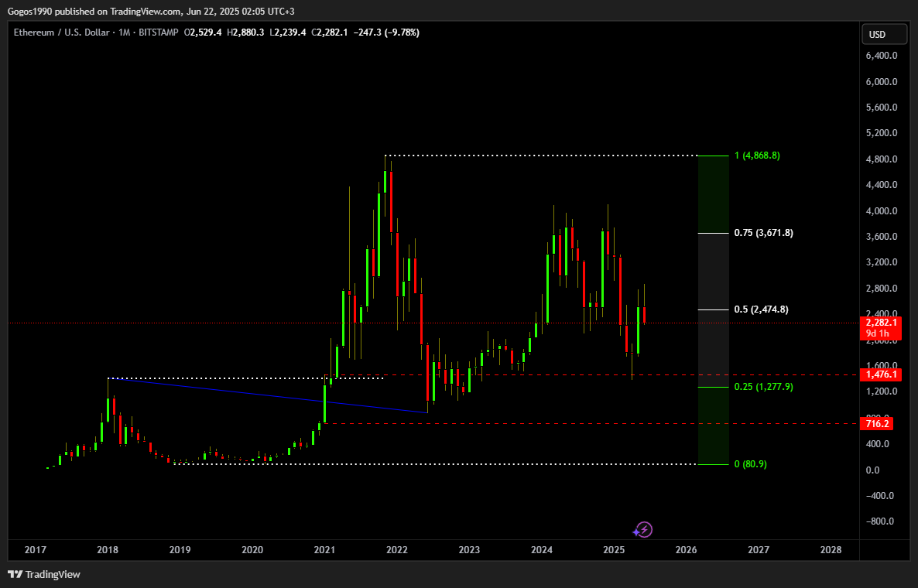Click the BITSTAMP exchange label
The image size is (918, 588).
159,32
